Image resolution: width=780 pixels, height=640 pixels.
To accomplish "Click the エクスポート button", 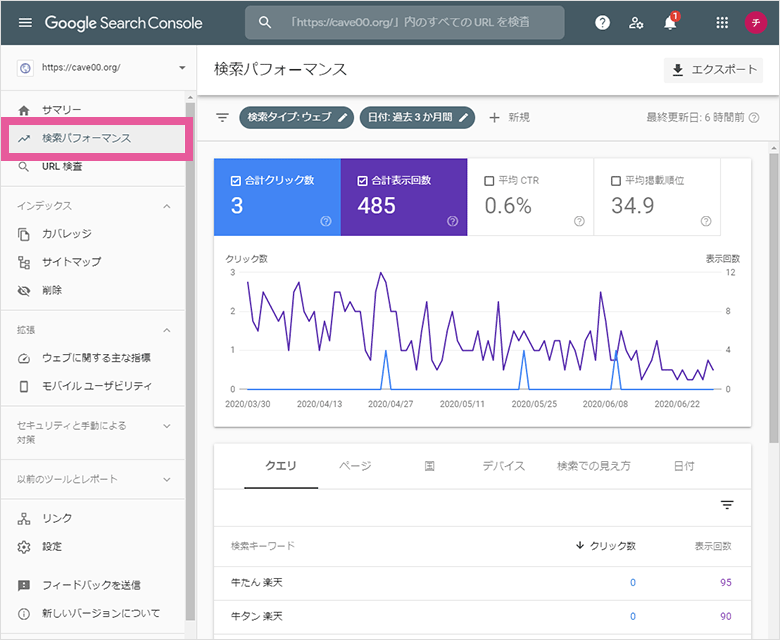I will point(713,70).
